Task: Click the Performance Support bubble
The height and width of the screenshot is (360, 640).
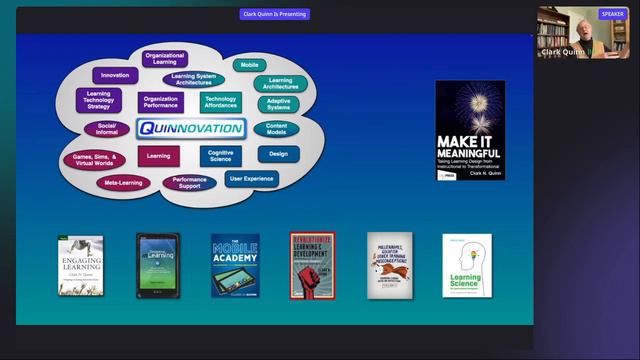Action: point(189,183)
